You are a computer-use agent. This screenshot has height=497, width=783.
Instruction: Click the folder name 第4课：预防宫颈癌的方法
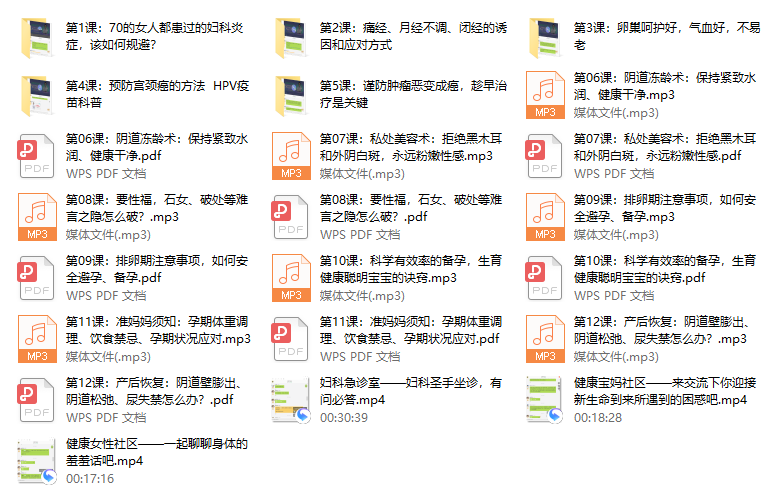coord(158,94)
